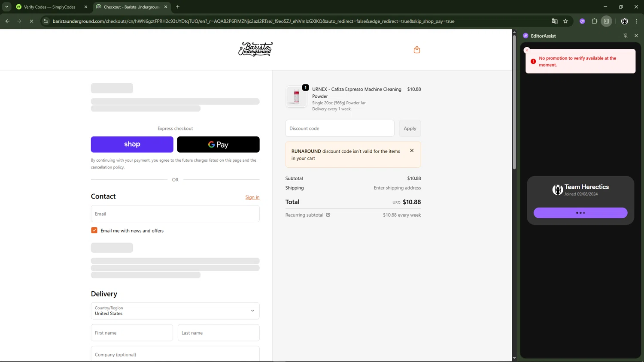
Task: Click the '$10.88 every week' text
Action: coord(402,215)
